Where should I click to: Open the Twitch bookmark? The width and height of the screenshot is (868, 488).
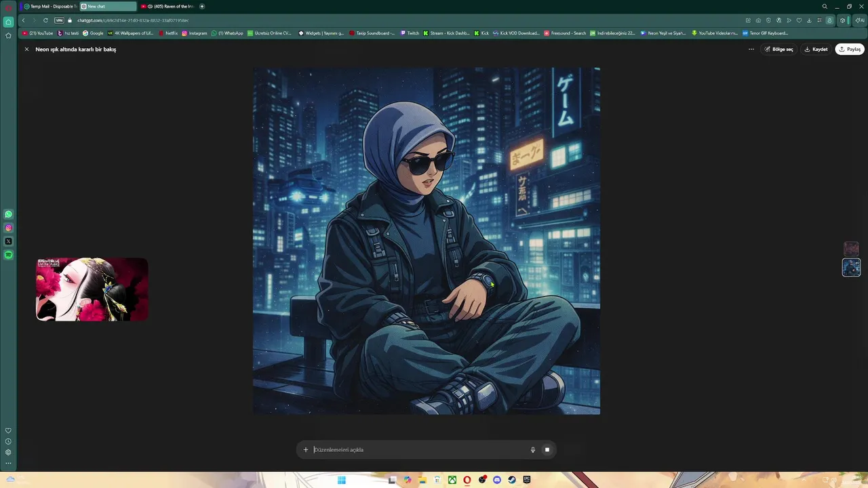click(x=410, y=33)
